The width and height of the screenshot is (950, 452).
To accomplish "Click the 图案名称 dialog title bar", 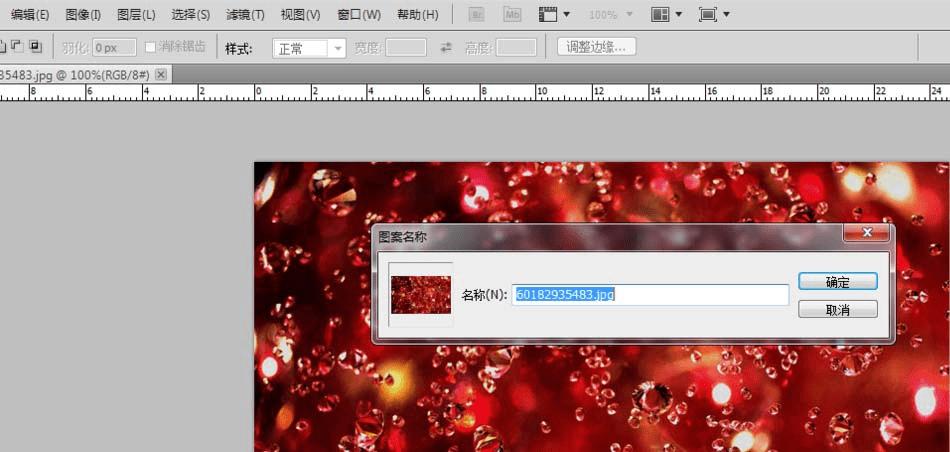I will [x=606, y=236].
